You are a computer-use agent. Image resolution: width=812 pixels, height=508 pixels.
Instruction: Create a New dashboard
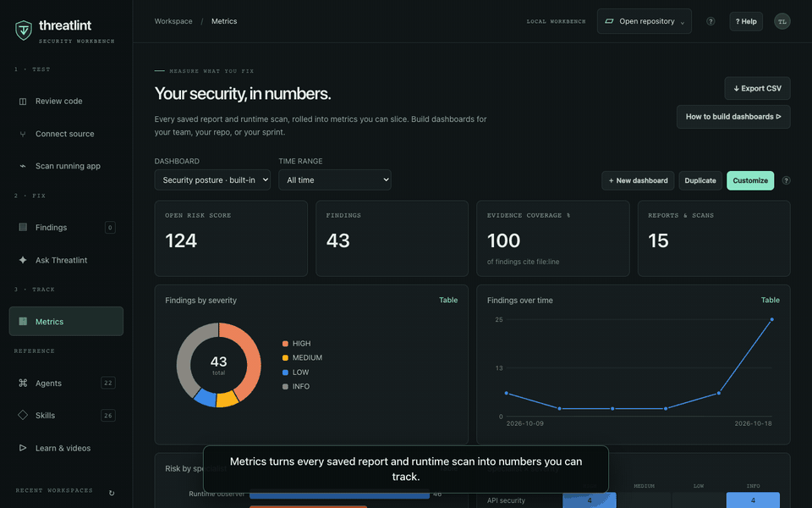(x=638, y=180)
